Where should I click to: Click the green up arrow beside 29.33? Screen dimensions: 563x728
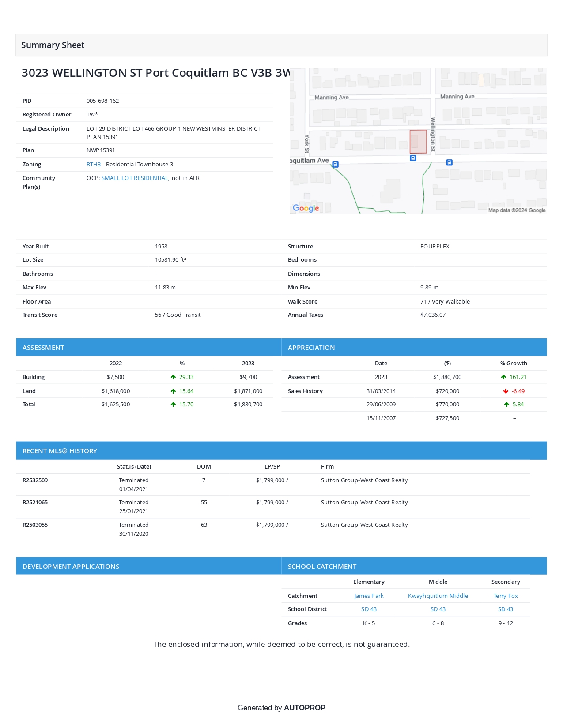[173, 377]
